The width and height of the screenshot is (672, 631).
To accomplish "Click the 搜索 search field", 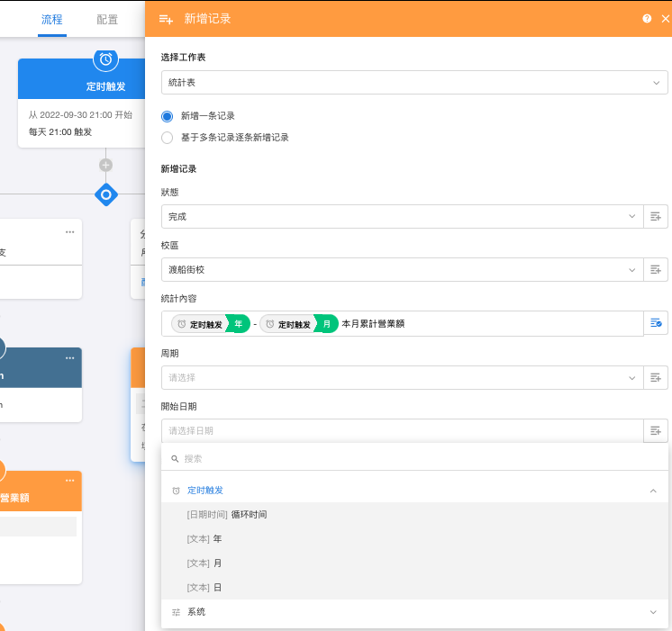I will point(414,458).
